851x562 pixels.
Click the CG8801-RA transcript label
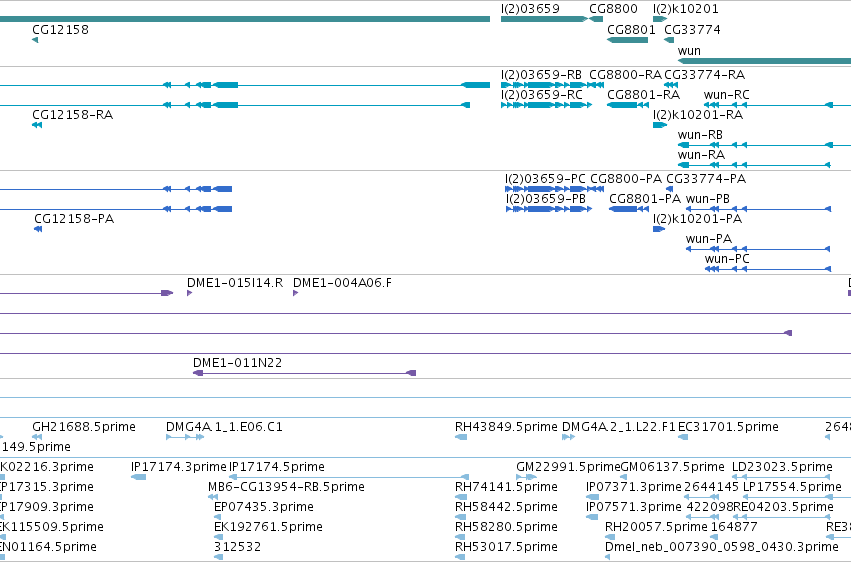pos(644,94)
